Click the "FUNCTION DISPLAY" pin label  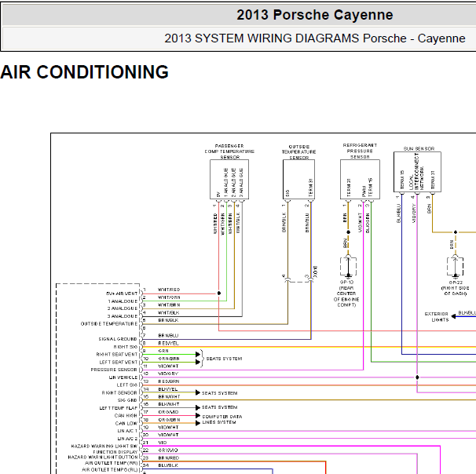coord(115,452)
